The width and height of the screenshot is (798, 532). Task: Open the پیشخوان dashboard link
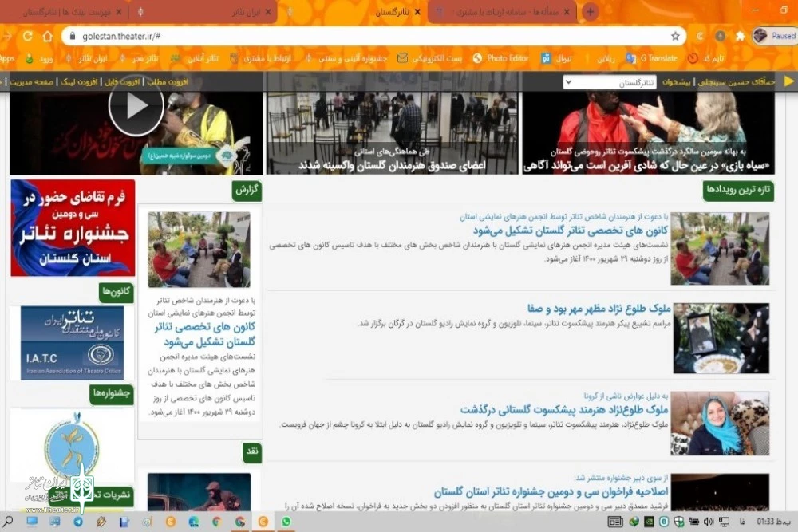[x=676, y=82]
